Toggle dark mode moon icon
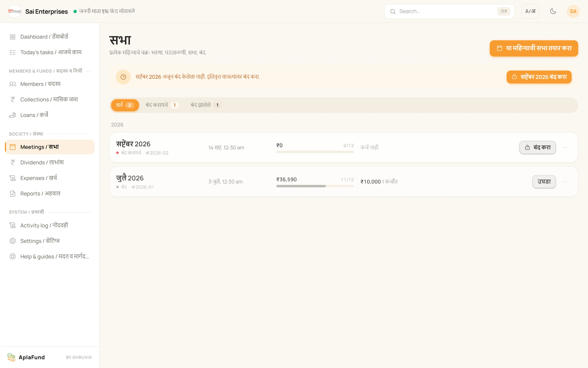This screenshot has height=368, width=588. tap(553, 11)
